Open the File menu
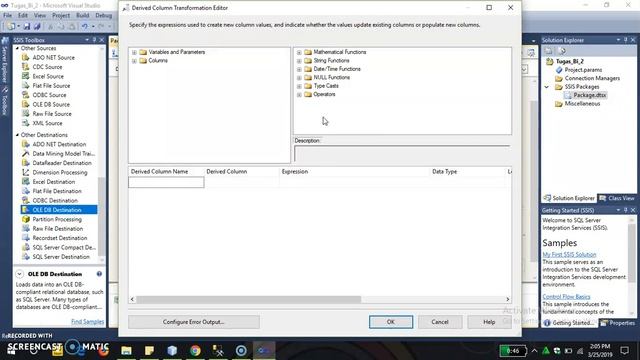Viewport: 640px width, 360px height. 7,15
